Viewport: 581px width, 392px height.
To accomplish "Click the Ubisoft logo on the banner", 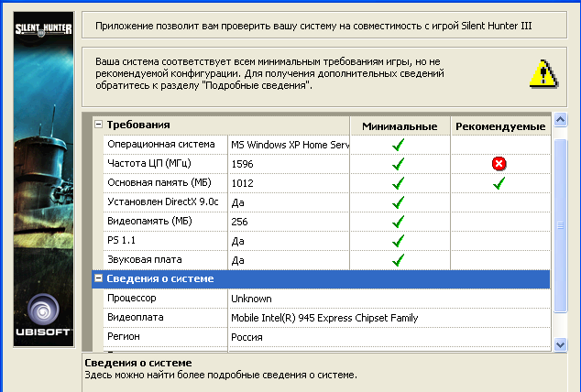I will [43, 315].
